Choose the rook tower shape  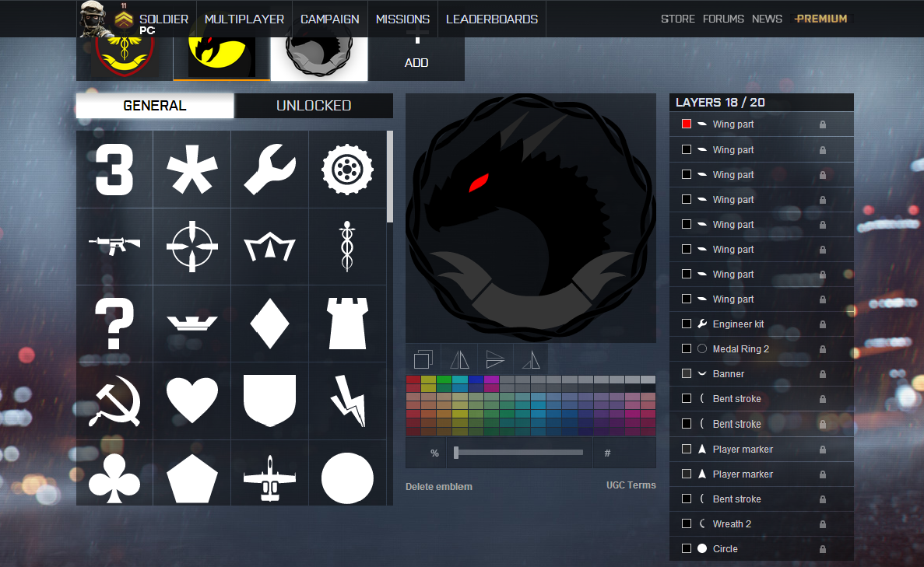pyautogui.click(x=347, y=324)
